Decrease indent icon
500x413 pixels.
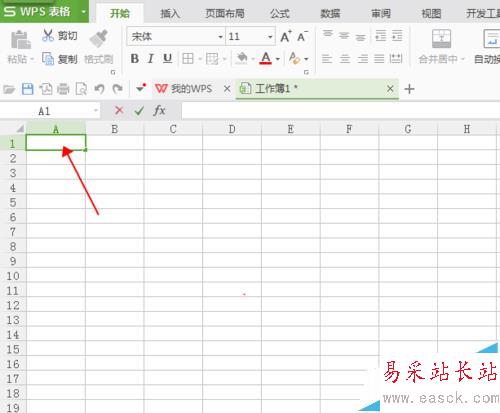(381, 35)
